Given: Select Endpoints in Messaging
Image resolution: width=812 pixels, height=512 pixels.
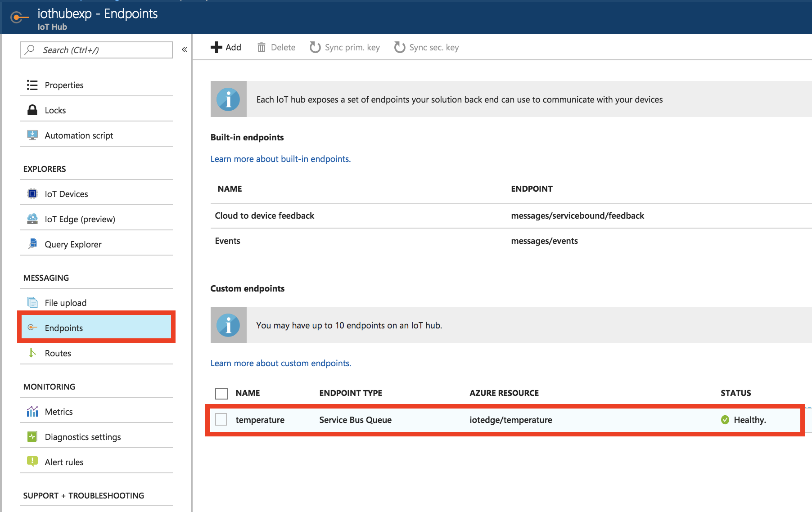Looking at the screenshot, I should pos(96,327).
